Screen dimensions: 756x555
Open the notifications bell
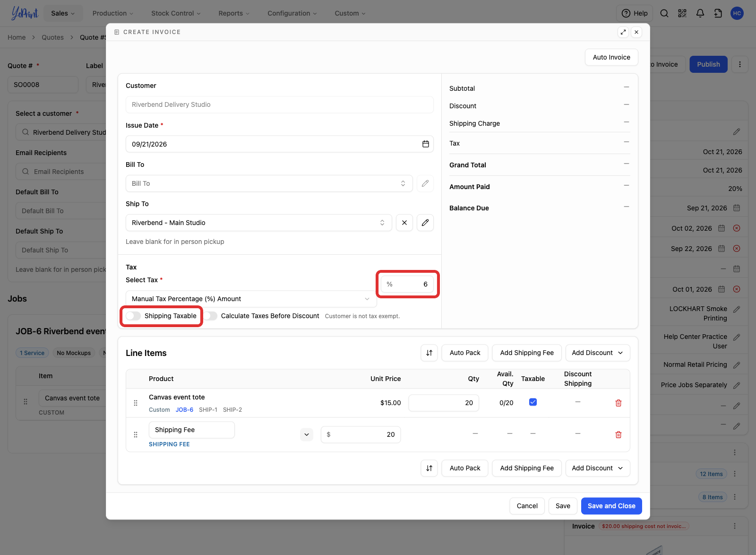coord(700,13)
